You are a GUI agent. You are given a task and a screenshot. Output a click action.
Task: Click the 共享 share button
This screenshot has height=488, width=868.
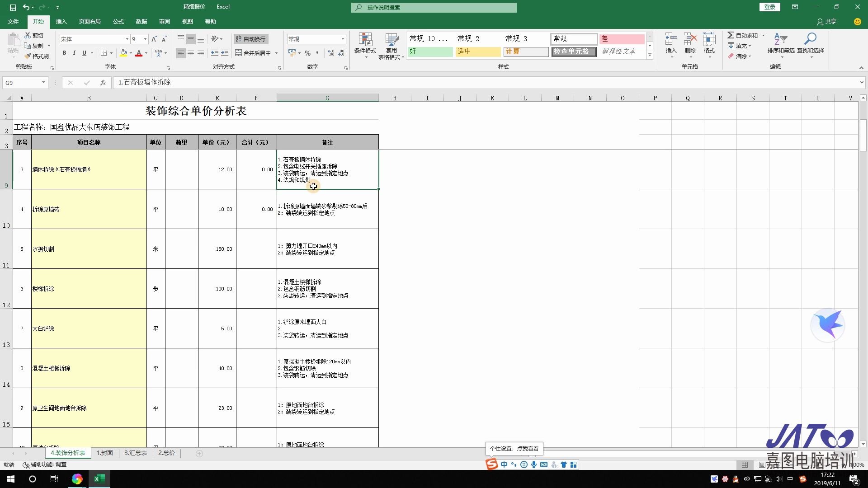(826, 22)
